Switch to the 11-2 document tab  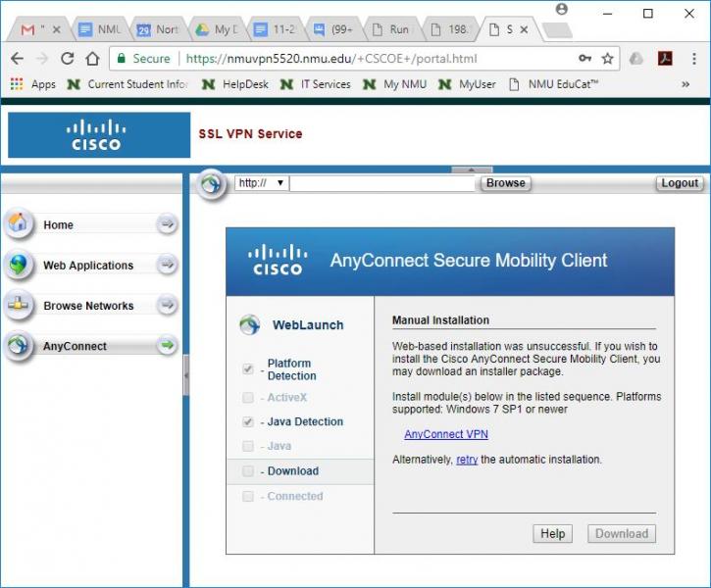pyautogui.click(x=275, y=30)
